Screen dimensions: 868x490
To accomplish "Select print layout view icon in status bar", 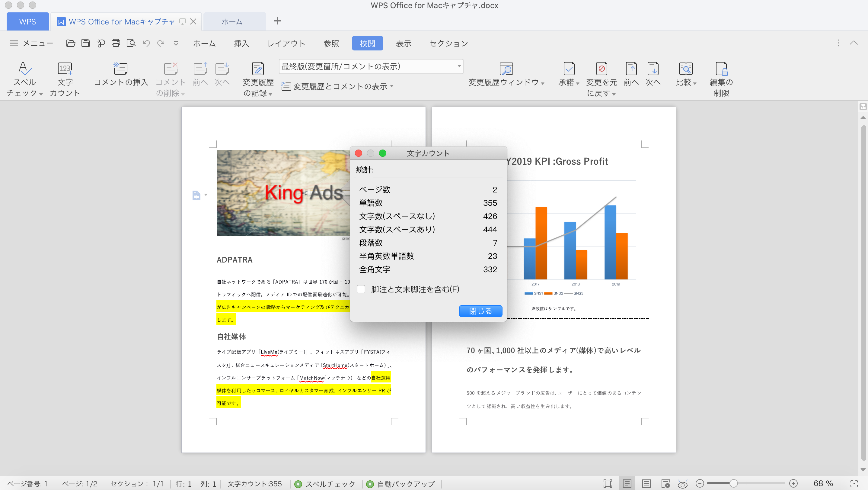I will tap(627, 484).
